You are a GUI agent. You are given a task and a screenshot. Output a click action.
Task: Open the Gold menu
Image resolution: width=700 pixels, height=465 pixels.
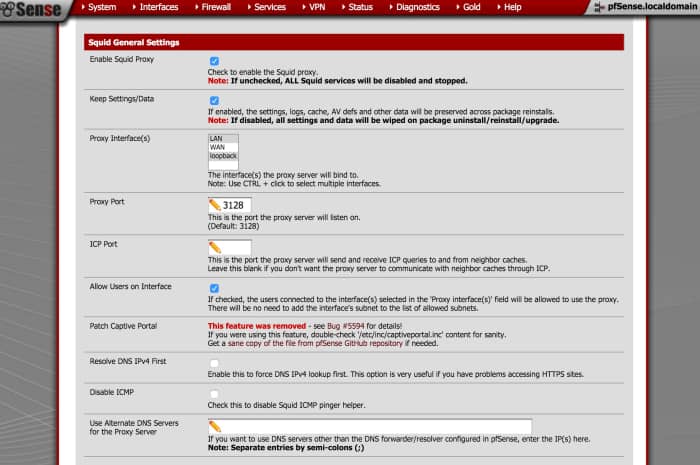point(469,7)
